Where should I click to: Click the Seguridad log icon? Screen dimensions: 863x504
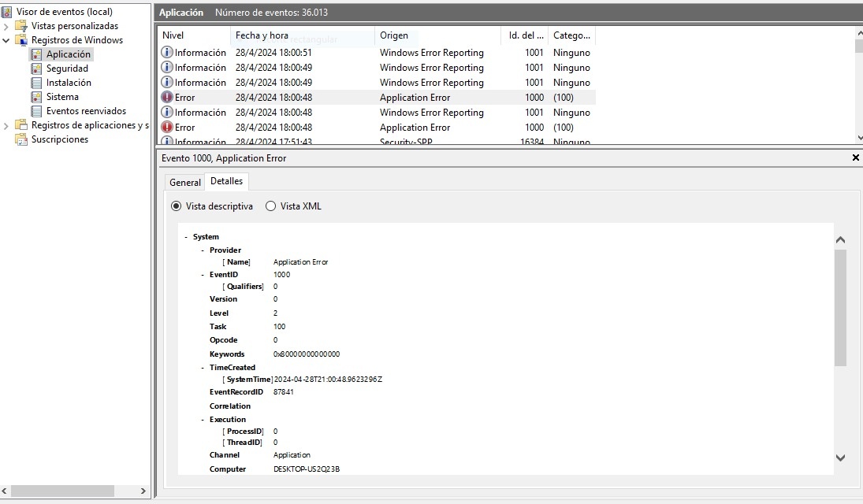36,69
